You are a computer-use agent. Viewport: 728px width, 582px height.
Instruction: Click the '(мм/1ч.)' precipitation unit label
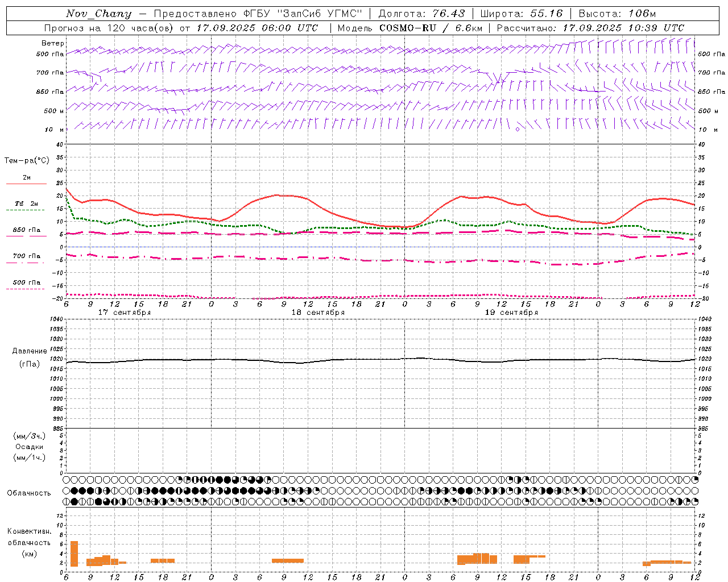coord(30,458)
